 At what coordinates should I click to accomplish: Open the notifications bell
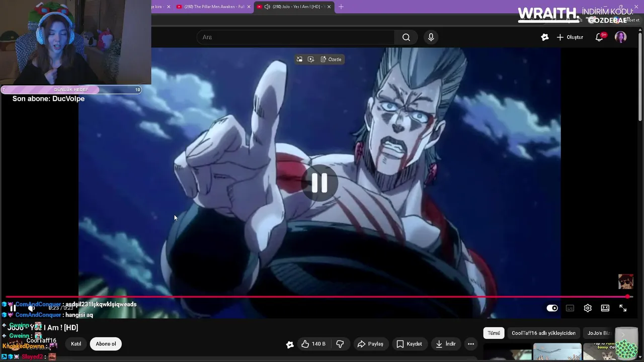pos(599,37)
